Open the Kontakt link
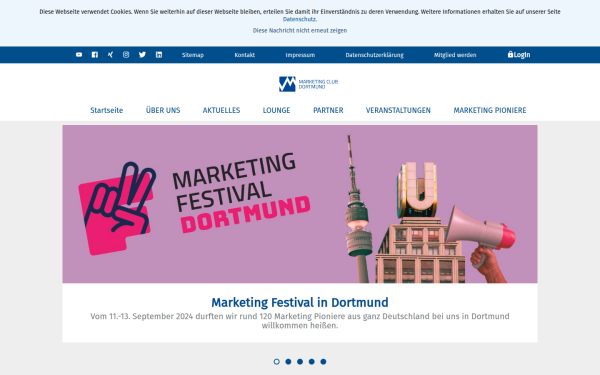Screen dimensions: 600x375 245,55
